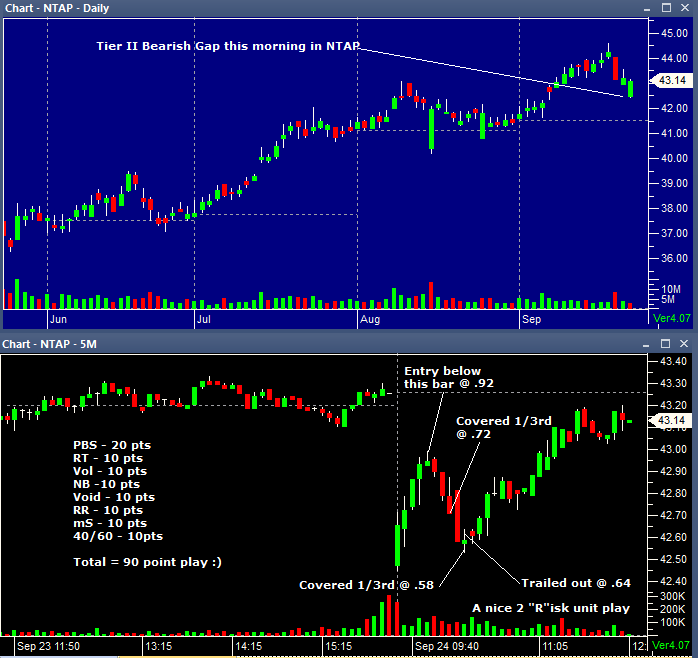Select the 'Tier II Bearish Gap' annotation text
Screen dimensions: 698x658
pyautogui.click(x=228, y=46)
